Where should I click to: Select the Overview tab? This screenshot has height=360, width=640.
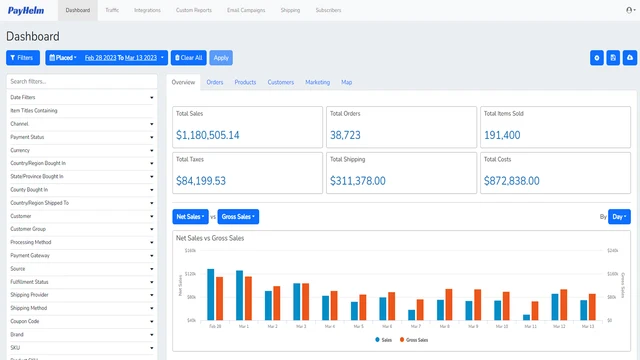coord(183,82)
